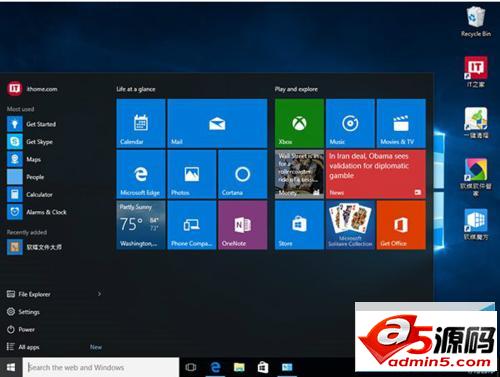Open the Store tile

click(x=299, y=225)
